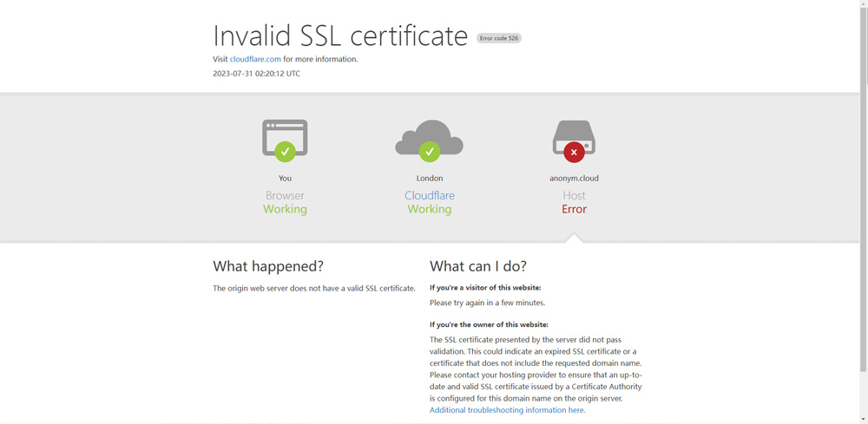Click the Error code 526 badge
This screenshot has width=868, height=424.
click(x=498, y=38)
